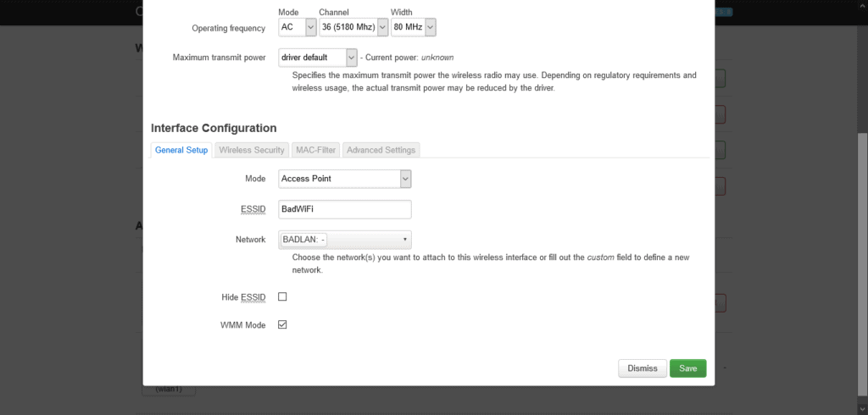Screen dimensions: 868x415
Task: Expand the channel 36 (5180 Mhz) selector
Action: point(353,27)
